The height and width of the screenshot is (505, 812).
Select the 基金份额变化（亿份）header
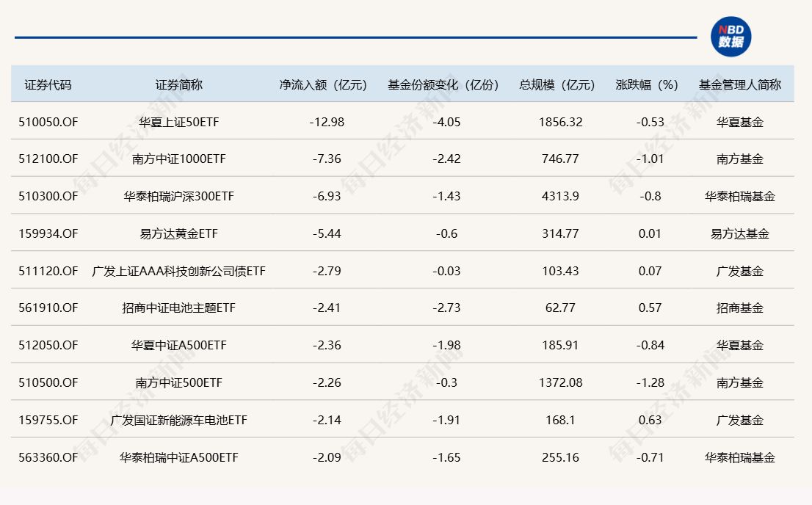[x=443, y=84]
